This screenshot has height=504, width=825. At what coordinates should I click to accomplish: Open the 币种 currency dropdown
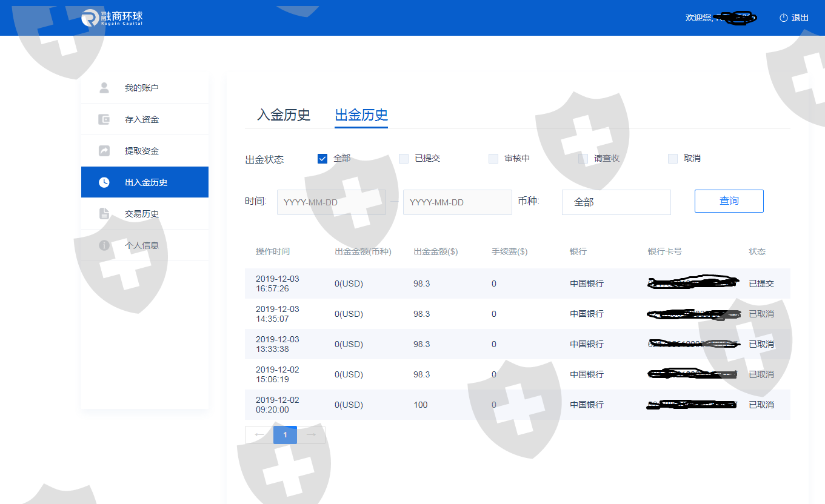616,202
